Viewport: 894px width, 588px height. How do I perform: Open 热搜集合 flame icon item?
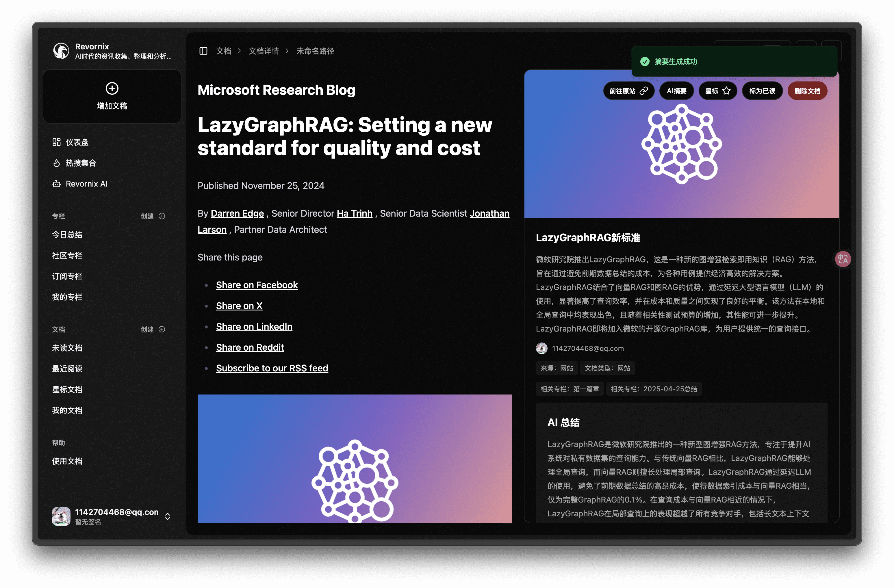click(56, 163)
